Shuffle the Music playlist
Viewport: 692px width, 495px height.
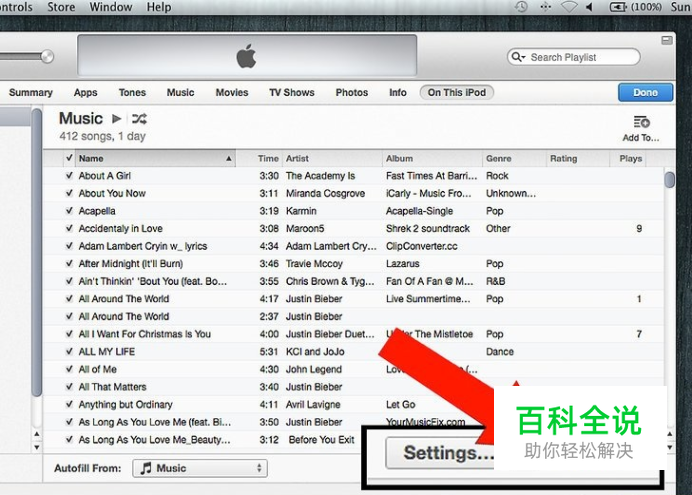[x=139, y=119]
